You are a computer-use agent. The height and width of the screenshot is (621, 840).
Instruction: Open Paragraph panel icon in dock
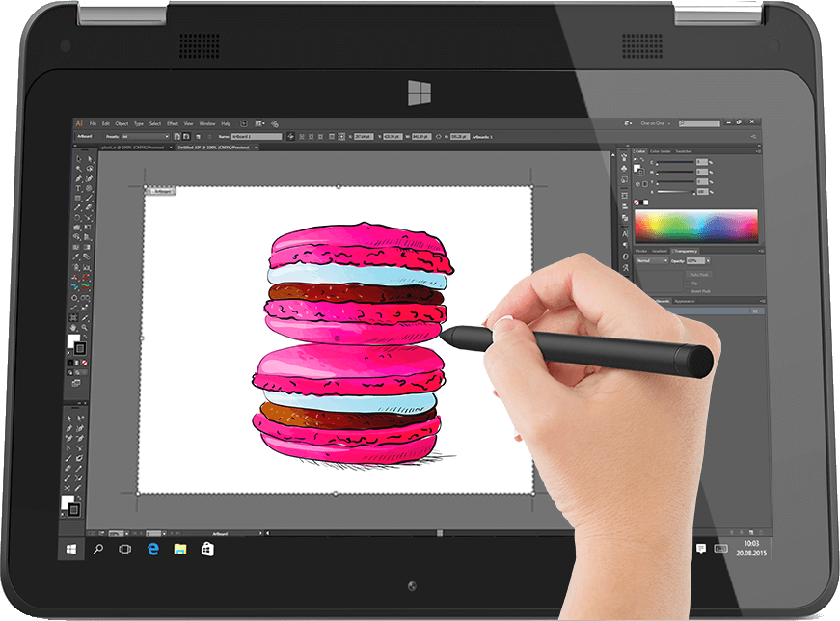click(x=625, y=245)
